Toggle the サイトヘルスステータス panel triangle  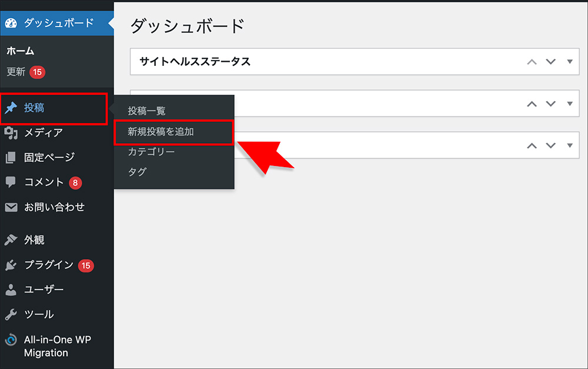click(569, 62)
